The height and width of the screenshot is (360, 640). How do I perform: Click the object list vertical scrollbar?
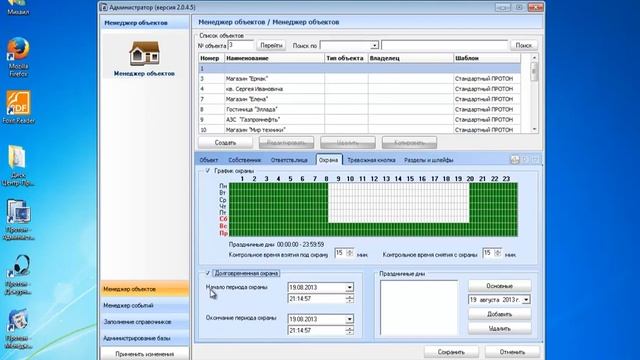(534, 94)
